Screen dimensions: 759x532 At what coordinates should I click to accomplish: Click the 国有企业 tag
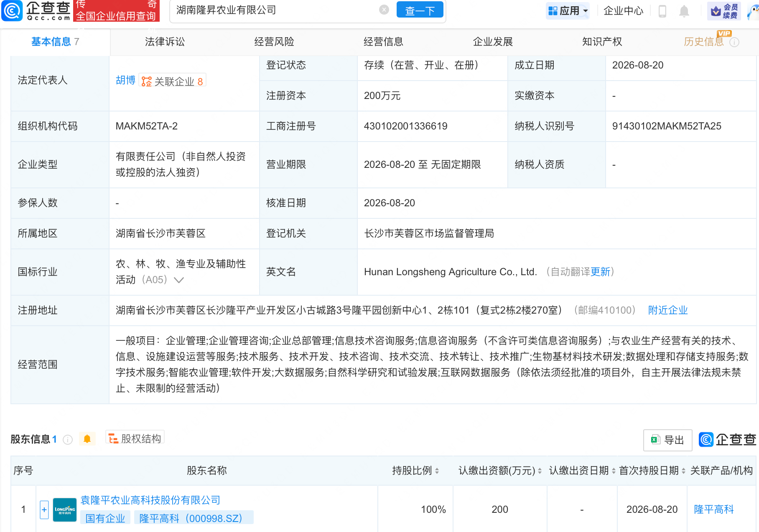click(x=105, y=518)
